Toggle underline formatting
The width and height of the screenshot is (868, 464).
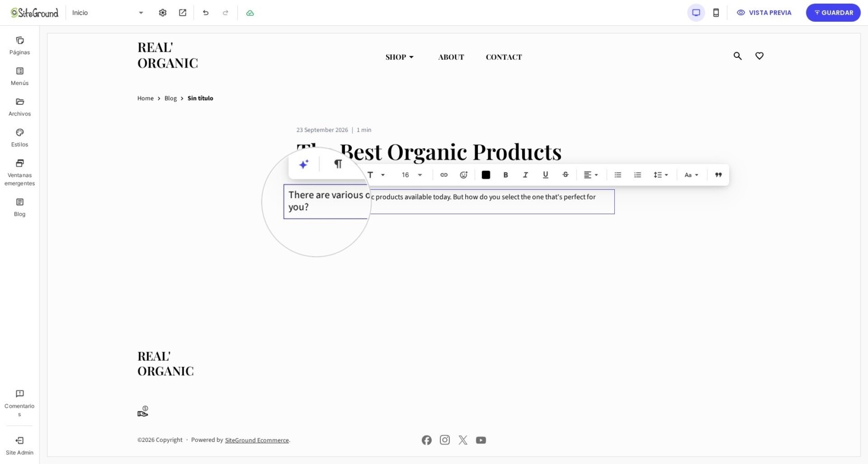(545, 175)
